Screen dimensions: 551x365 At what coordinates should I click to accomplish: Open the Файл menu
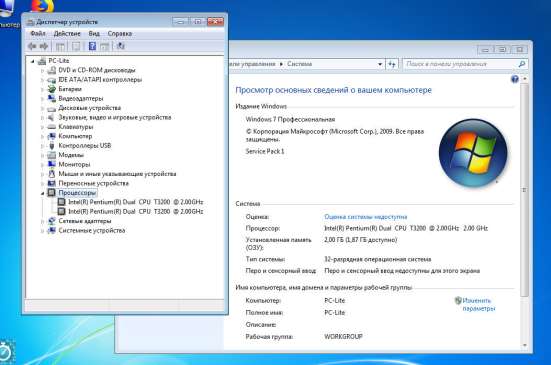point(38,34)
